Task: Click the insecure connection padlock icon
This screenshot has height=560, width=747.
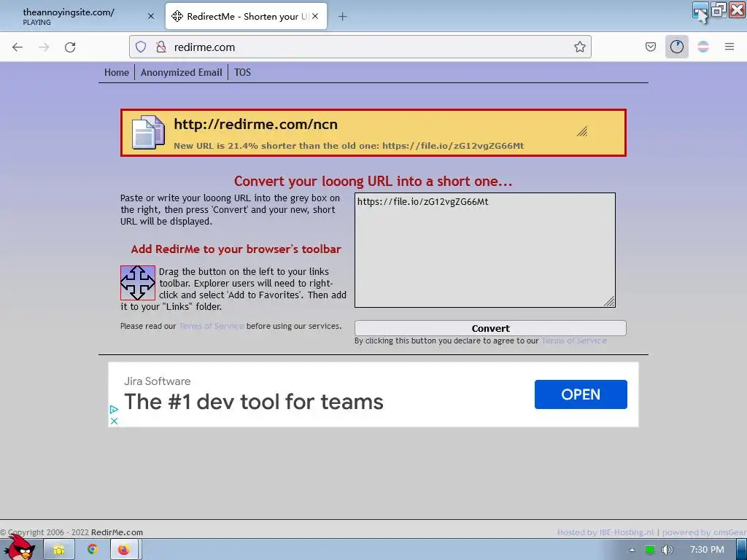Action: 161,47
